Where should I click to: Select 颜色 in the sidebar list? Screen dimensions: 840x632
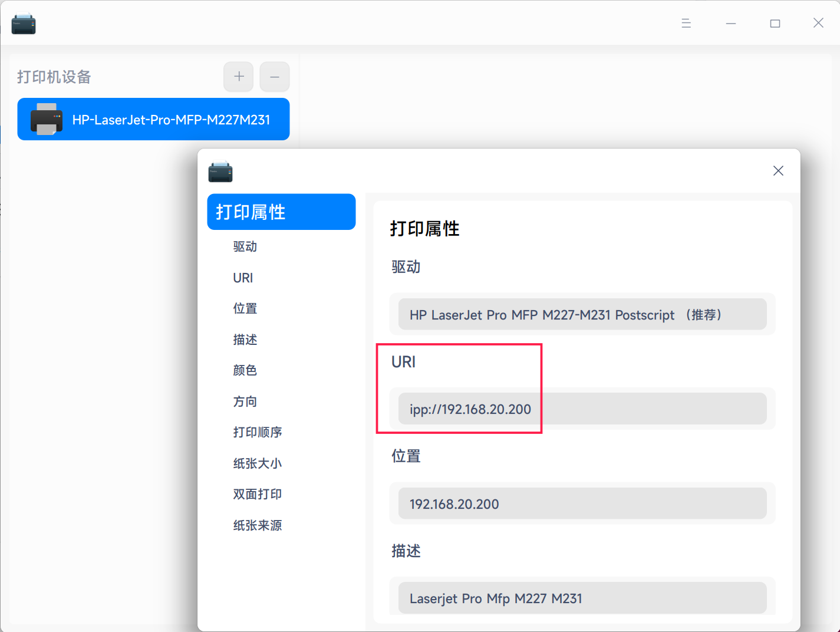[x=245, y=370]
